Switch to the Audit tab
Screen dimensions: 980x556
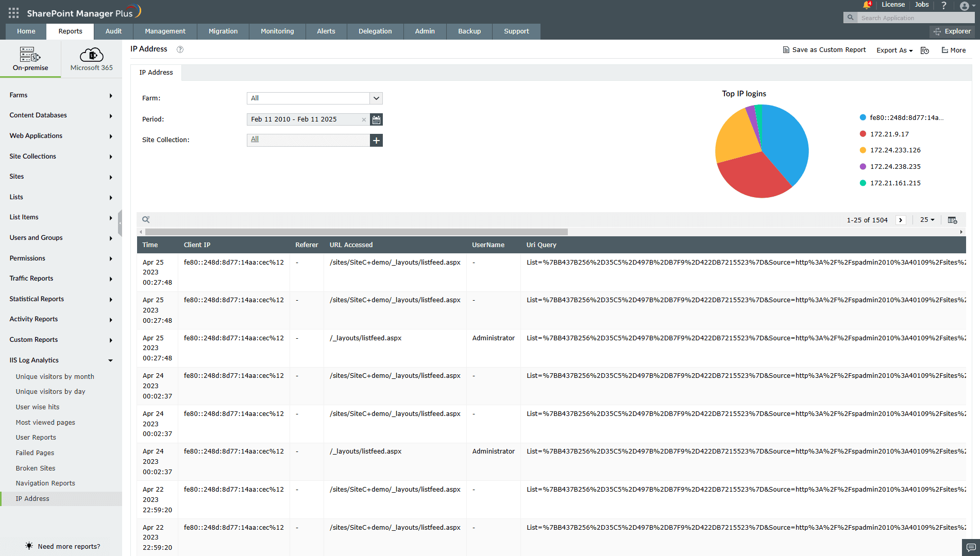(113, 31)
